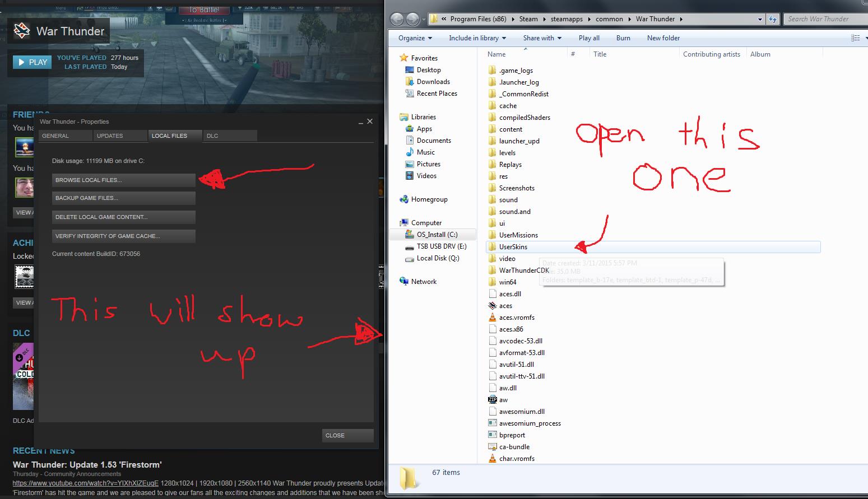This screenshot has width=868, height=499.
Task: Open the Organize dropdown menu
Action: pyautogui.click(x=415, y=38)
